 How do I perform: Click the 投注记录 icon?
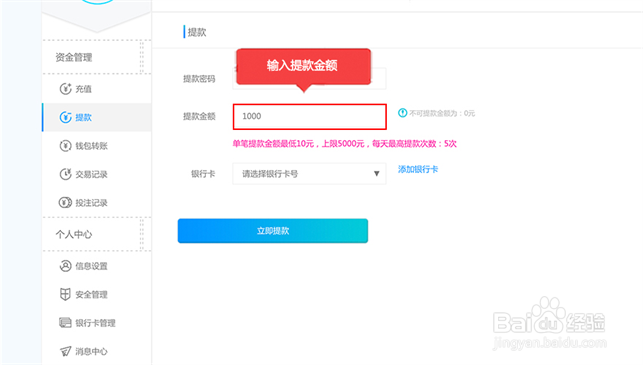(66, 203)
